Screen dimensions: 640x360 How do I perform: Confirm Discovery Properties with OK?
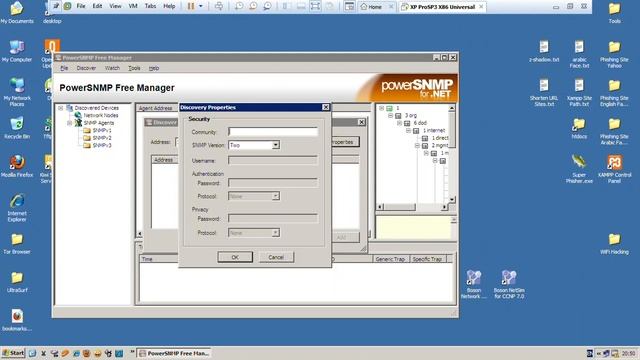(235, 257)
